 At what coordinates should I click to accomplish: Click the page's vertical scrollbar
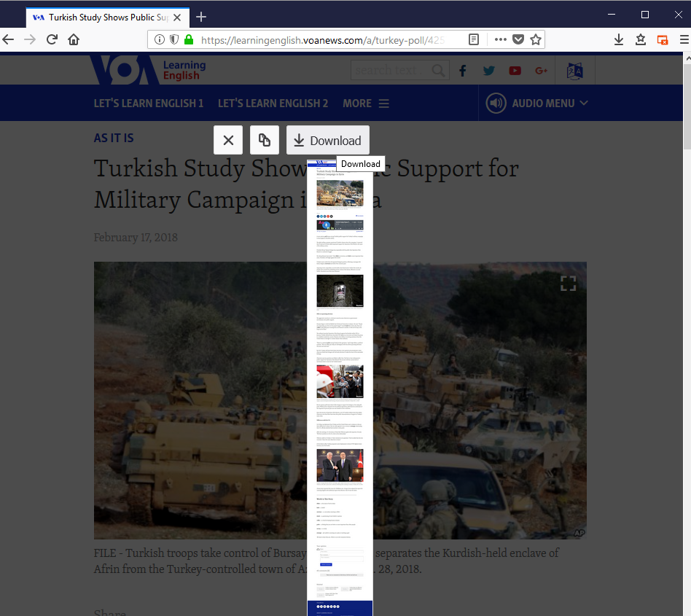point(686,109)
